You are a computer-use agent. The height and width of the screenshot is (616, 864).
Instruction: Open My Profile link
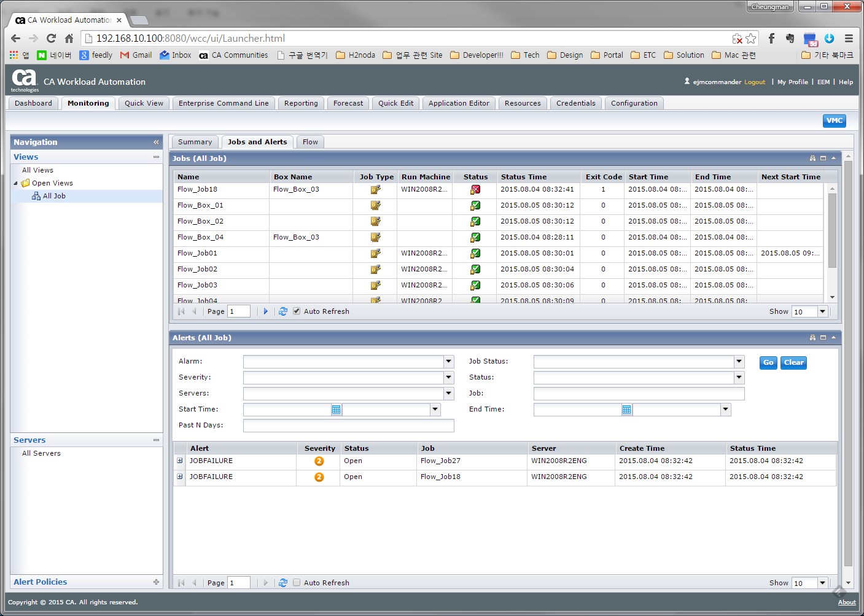pos(792,82)
